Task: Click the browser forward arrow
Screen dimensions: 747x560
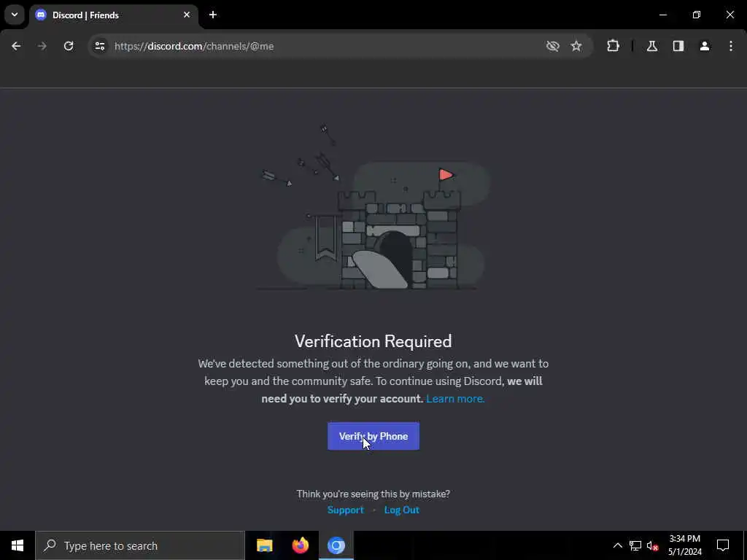Action: [x=42, y=46]
